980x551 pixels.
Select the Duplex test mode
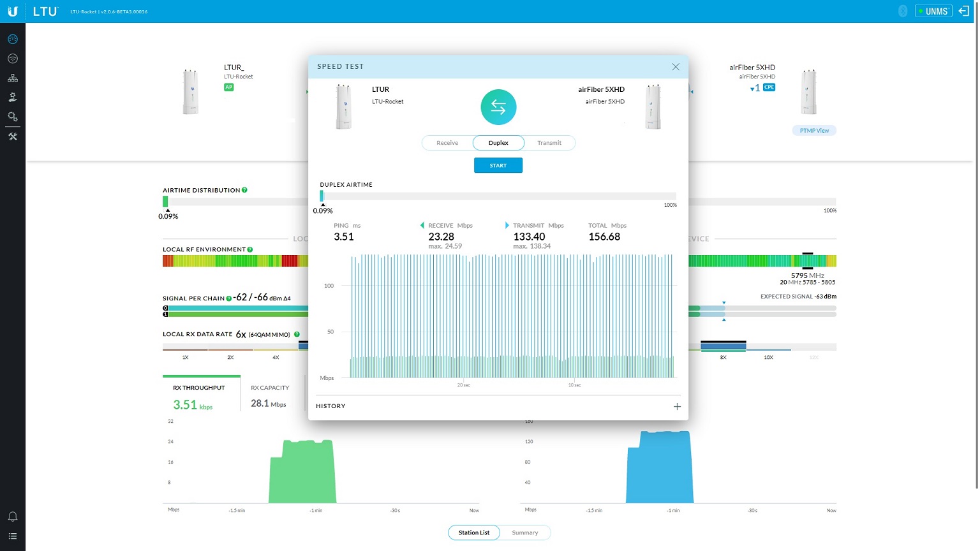(498, 143)
